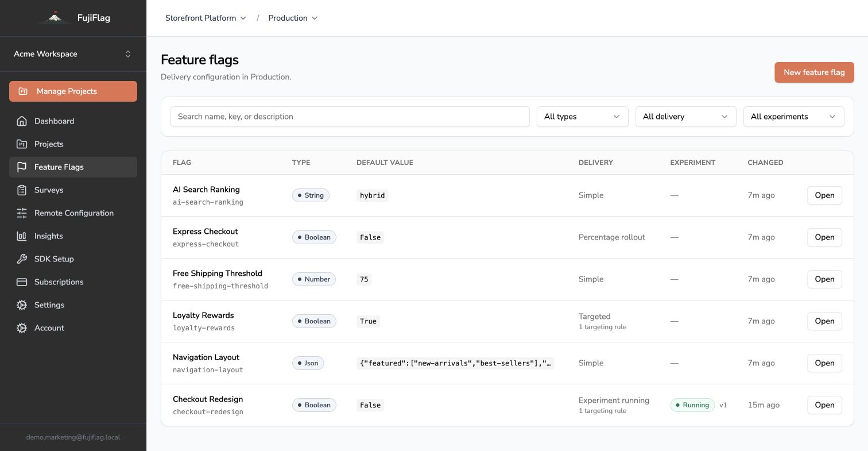Click the Navigation Layout JSON default value
Screen dimensions: 868x451
click(x=456, y=363)
